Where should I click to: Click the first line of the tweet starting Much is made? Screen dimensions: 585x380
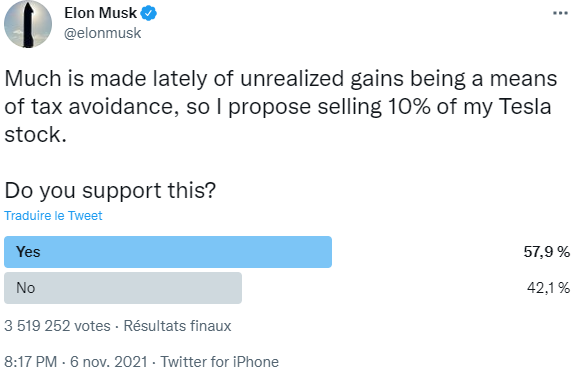point(281,79)
